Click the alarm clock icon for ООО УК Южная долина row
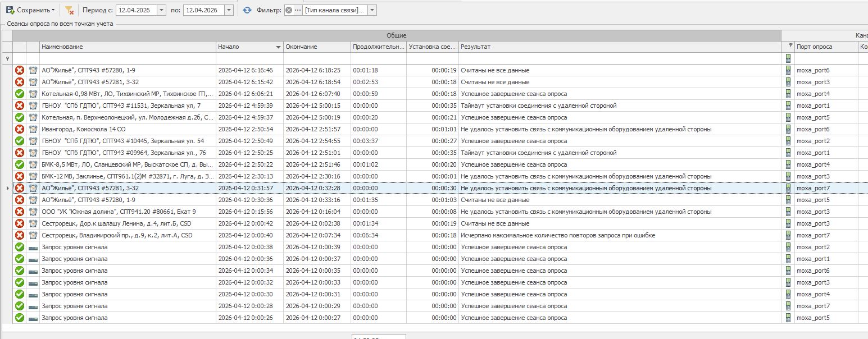 click(33, 212)
